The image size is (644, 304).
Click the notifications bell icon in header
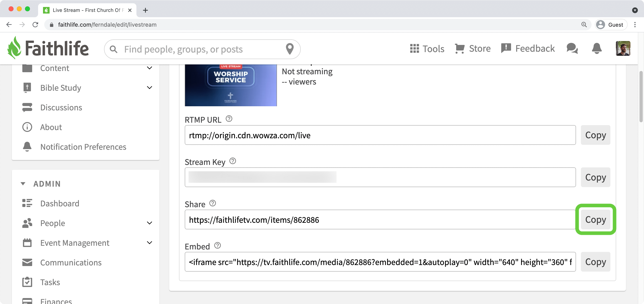[596, 49]
